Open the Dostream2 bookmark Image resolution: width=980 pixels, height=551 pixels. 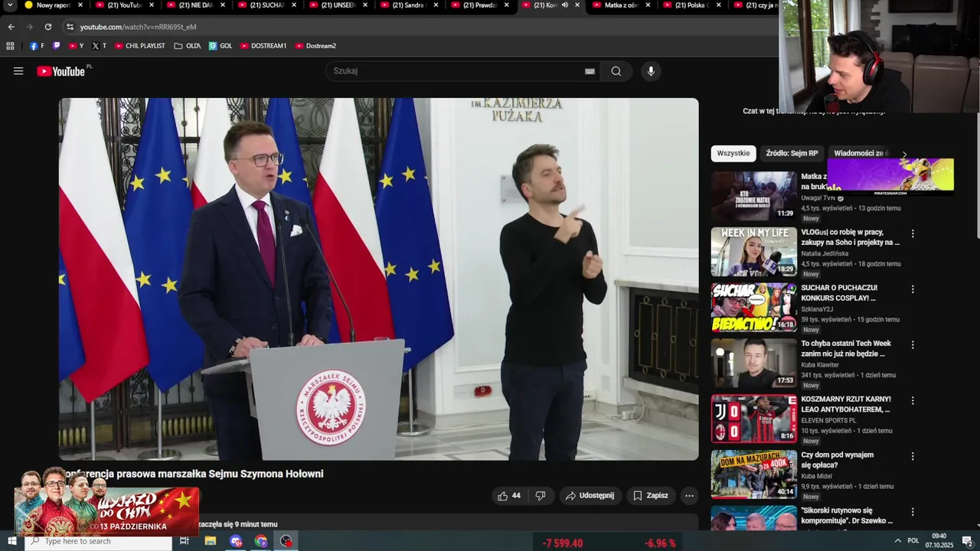tap(315, 46)
